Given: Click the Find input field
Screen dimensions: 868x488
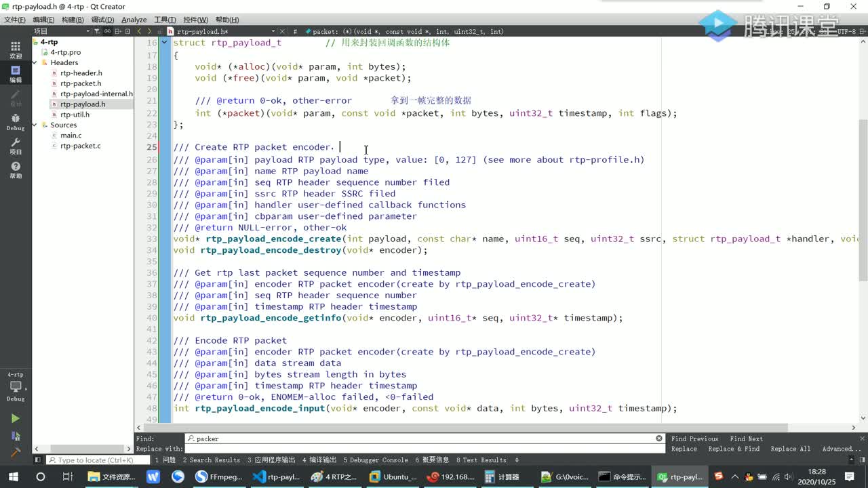Looking at the screenshot, I should point(425,439).
